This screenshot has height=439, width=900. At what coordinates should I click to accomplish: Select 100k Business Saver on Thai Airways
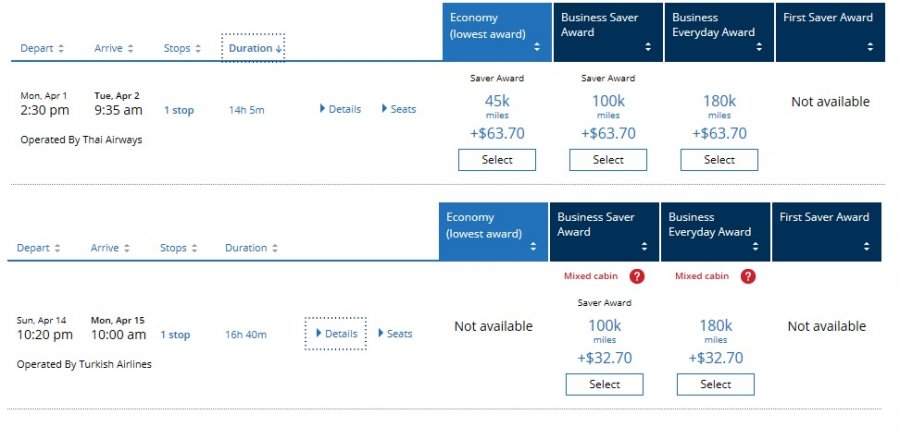coord(608,160)
